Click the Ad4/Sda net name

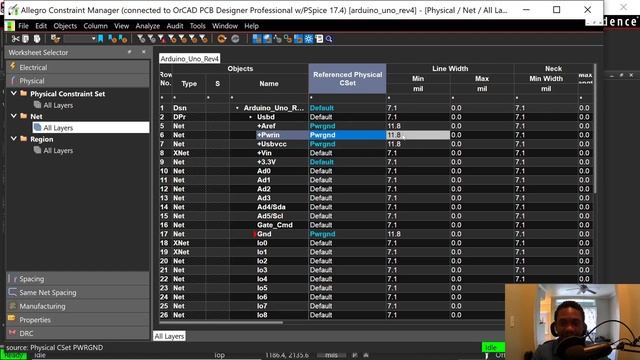click(271, 207)
